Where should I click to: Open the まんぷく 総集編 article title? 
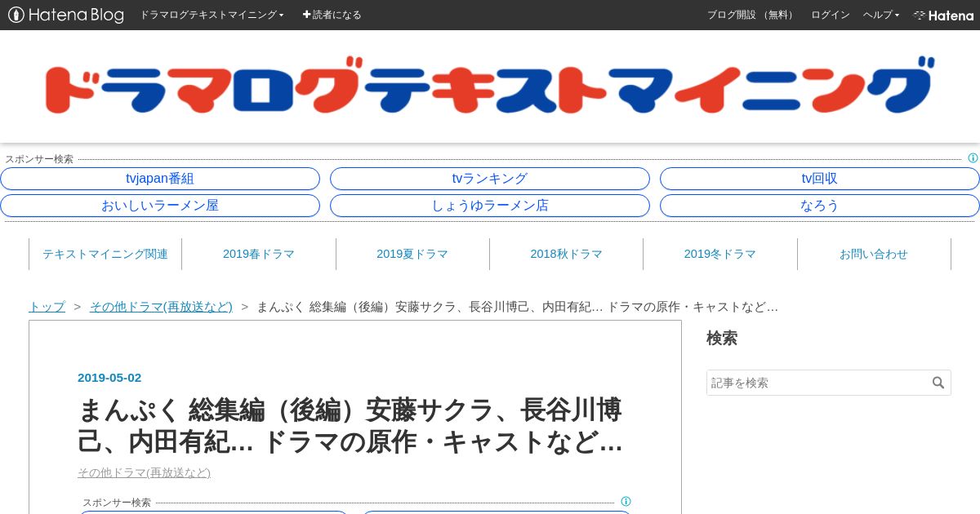[351, 424]
